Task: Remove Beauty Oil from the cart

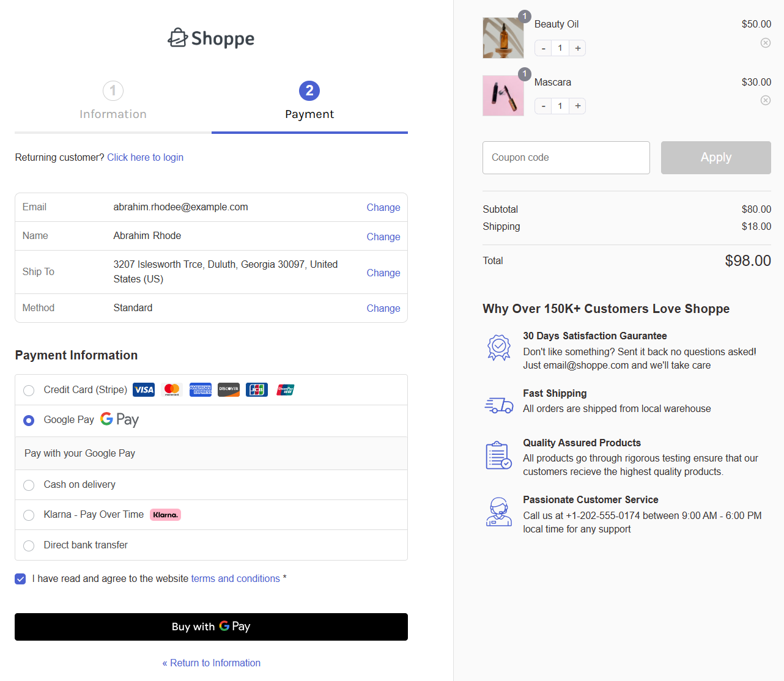Action: 765,43
